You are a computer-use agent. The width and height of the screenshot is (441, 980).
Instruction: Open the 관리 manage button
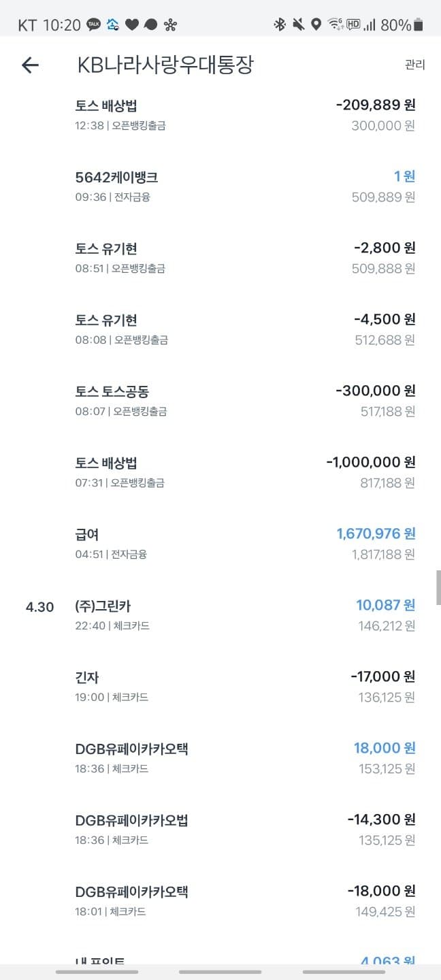pyautogui.click(x=414, y=65)
